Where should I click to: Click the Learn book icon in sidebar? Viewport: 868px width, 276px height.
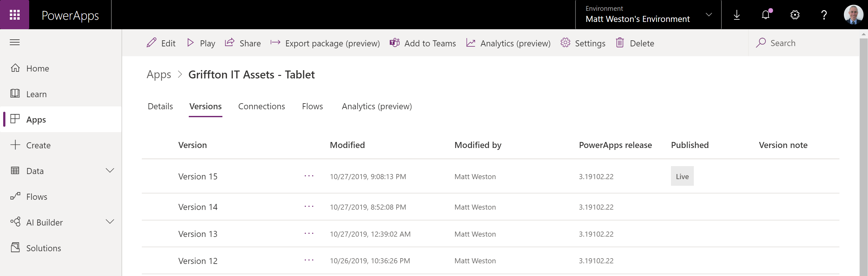tap(15, 93)
